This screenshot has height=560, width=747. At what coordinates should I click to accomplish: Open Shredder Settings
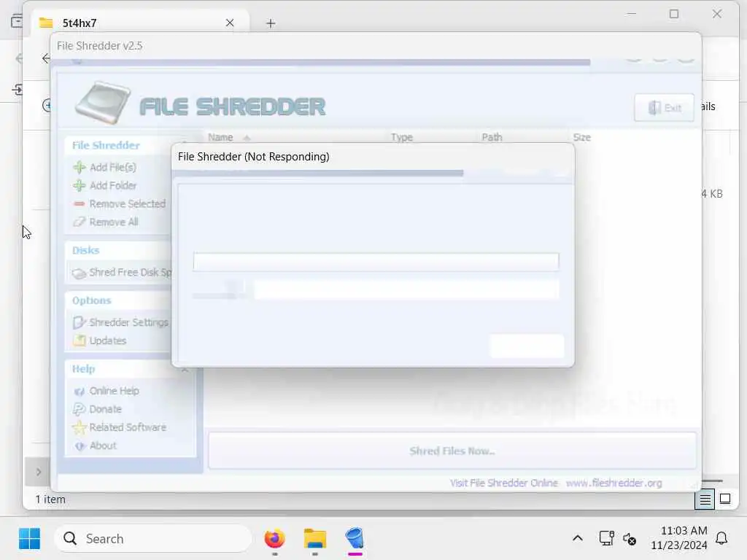tap(128, 322)
